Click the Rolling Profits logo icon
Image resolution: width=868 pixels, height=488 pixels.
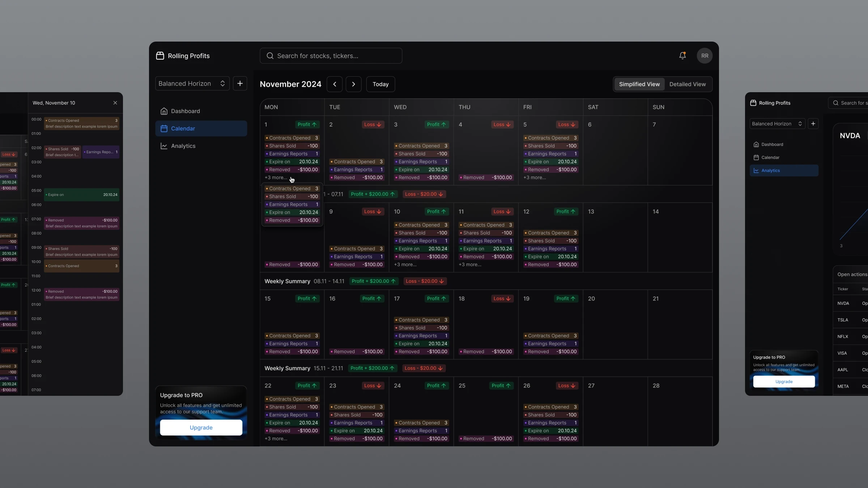(x=160, y=56)
